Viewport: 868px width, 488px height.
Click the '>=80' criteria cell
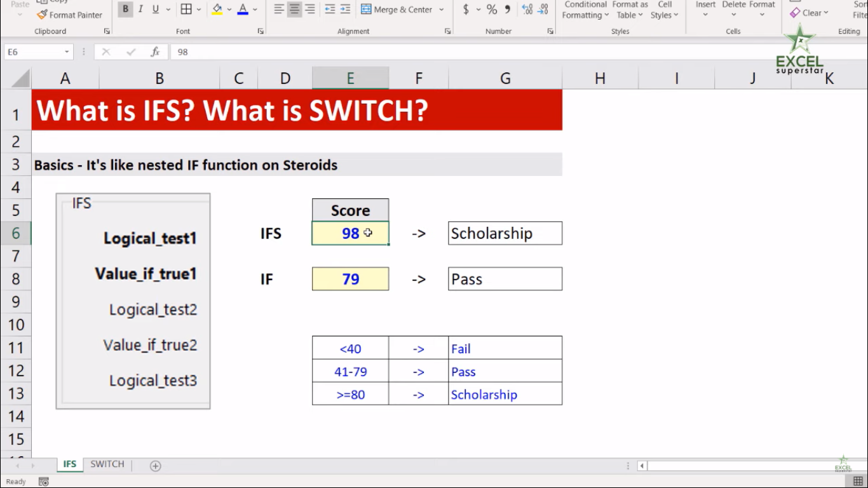click(350, 394)
